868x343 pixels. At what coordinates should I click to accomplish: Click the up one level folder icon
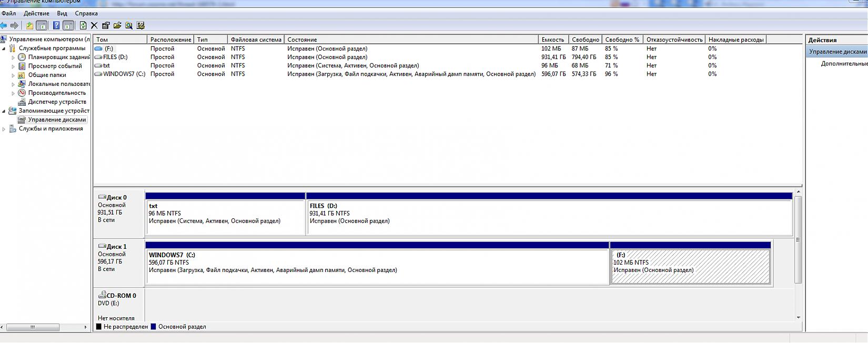click(x=29, y=25)
